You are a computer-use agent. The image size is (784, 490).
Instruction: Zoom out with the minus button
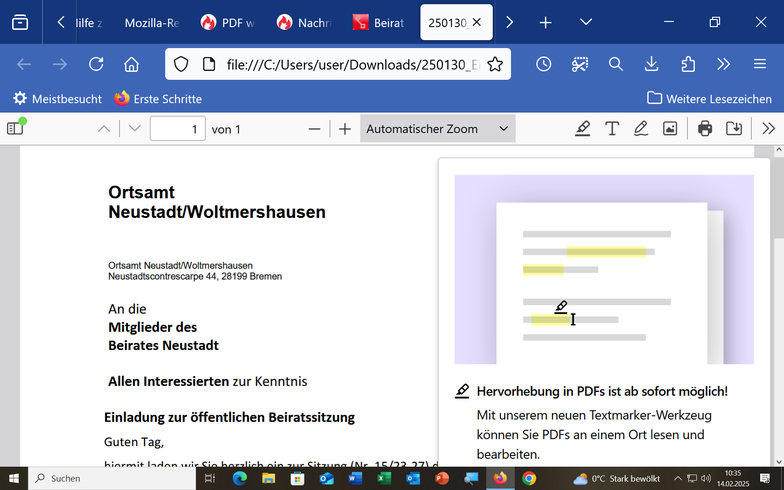pyautogui.click(x=315, y=128)
